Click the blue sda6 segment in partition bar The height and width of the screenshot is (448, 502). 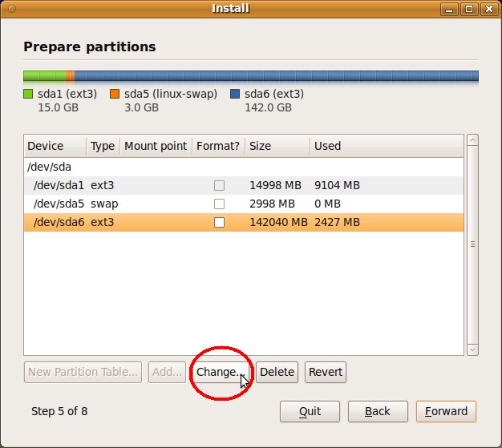277,76
